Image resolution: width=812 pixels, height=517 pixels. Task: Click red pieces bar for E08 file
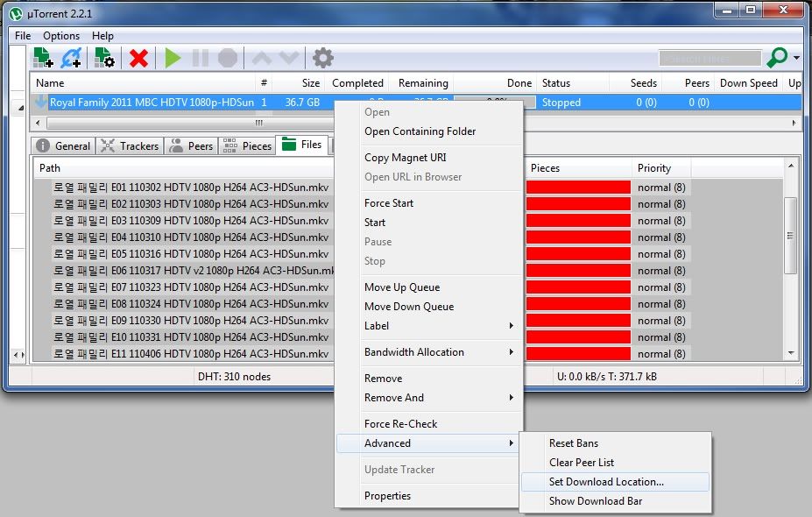578,303
